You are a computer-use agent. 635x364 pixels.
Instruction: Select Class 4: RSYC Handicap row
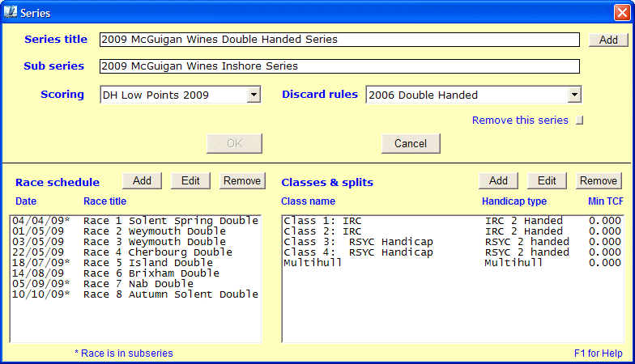click(452, 252)
